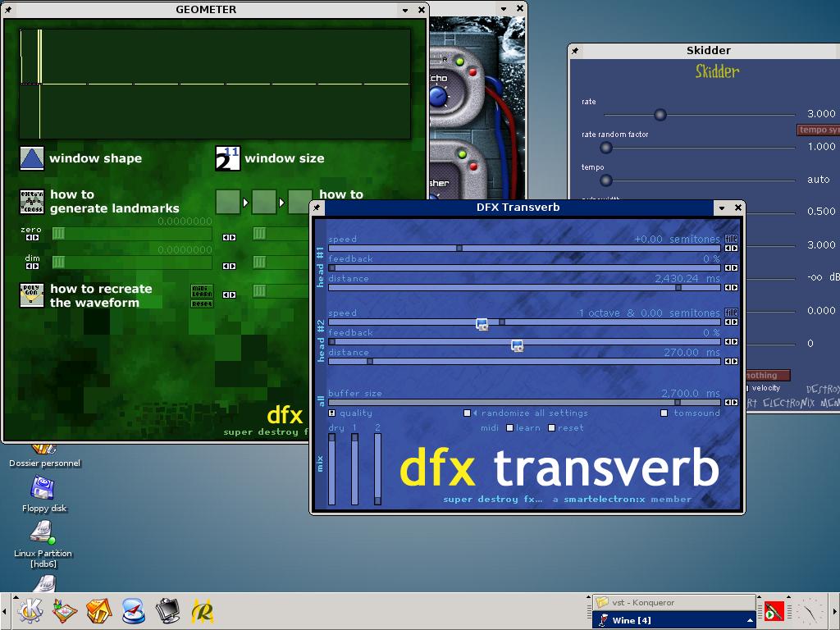Select the second empty operation box in Geometer
This screenshot has width=840, height=630.
[x=264, y=202]
